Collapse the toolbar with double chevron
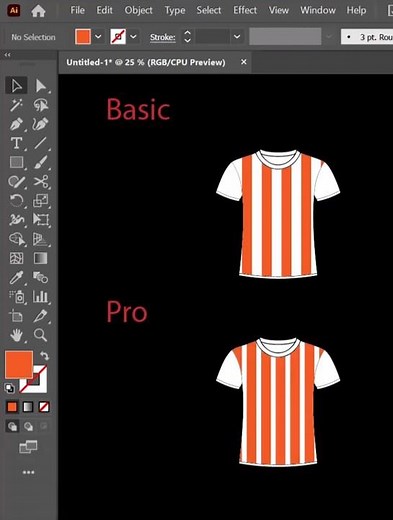Screen dimensions: 393x520 point(7,55)
